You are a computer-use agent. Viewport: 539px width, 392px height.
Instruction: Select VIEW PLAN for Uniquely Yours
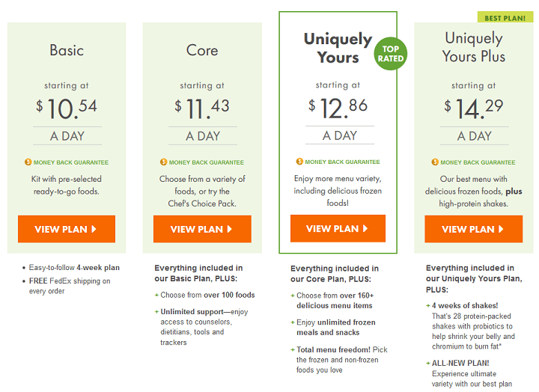click(x=338, y=228)
